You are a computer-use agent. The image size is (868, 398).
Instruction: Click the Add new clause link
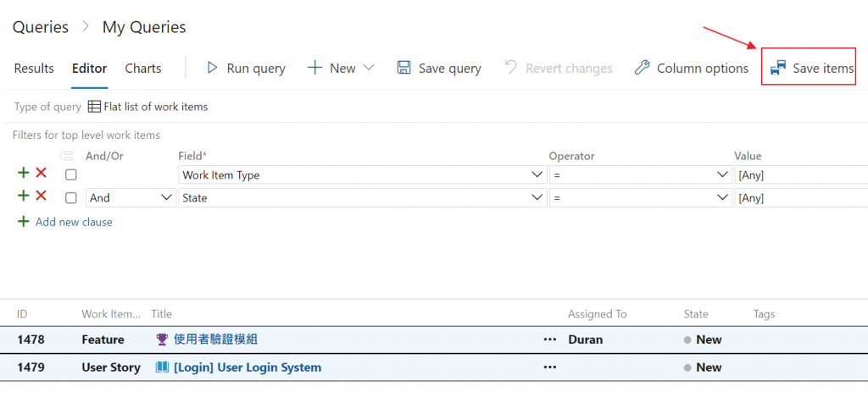coord(73,222)
